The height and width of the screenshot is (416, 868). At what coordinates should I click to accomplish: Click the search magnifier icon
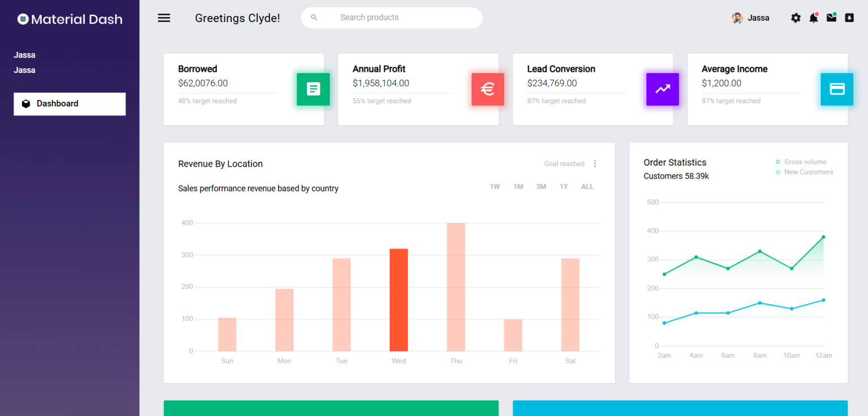(314, 18)
